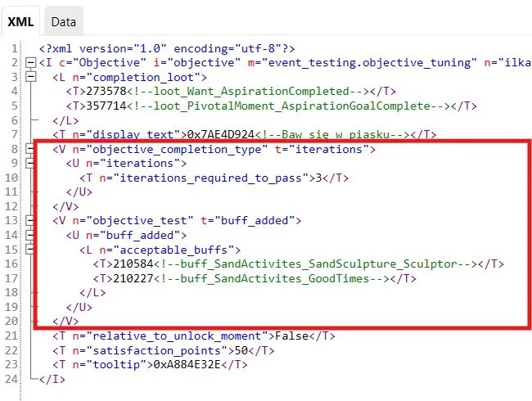Switch to the Data tab
Viewport: 532px width, 401px height.
tap(62, 22)
